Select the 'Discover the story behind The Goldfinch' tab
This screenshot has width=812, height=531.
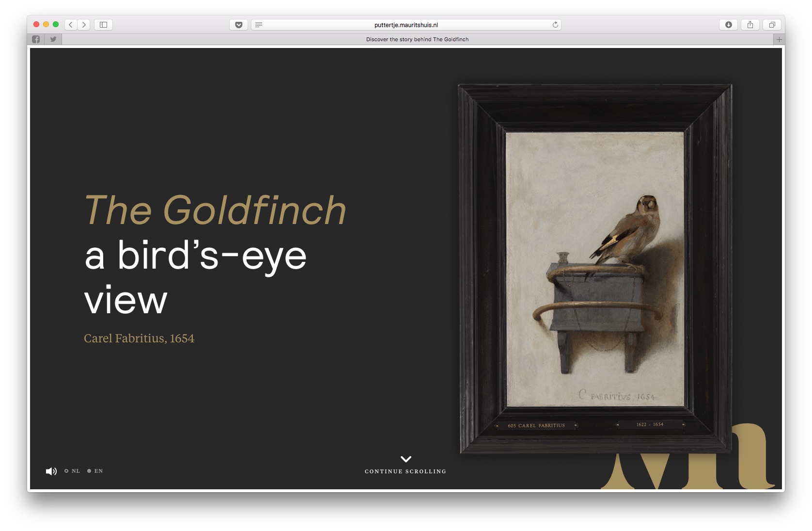418,39
